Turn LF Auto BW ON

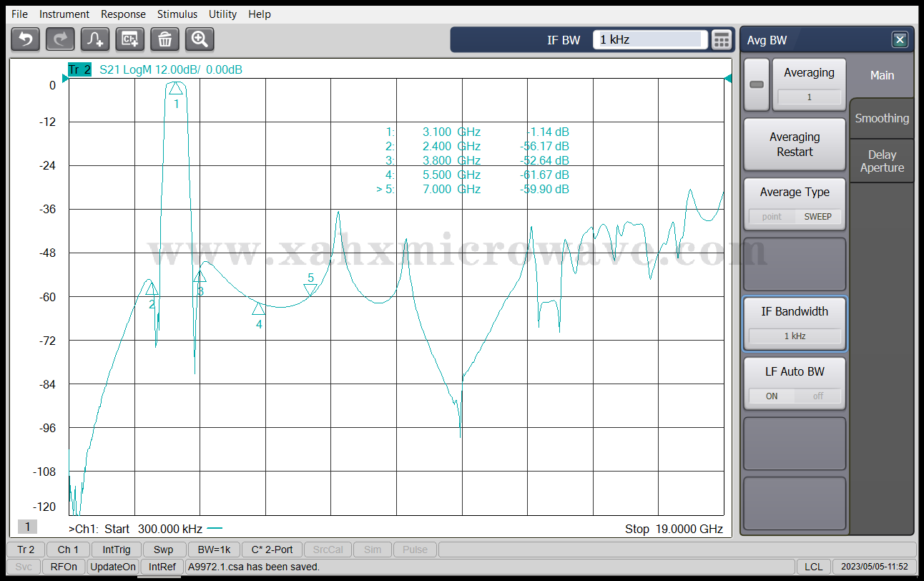[x=772, y=396]
